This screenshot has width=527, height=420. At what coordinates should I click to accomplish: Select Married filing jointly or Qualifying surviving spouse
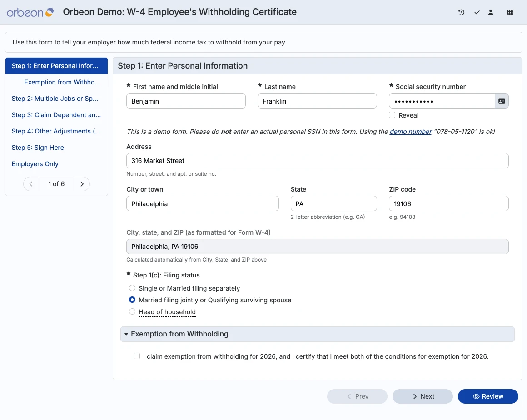132,300
